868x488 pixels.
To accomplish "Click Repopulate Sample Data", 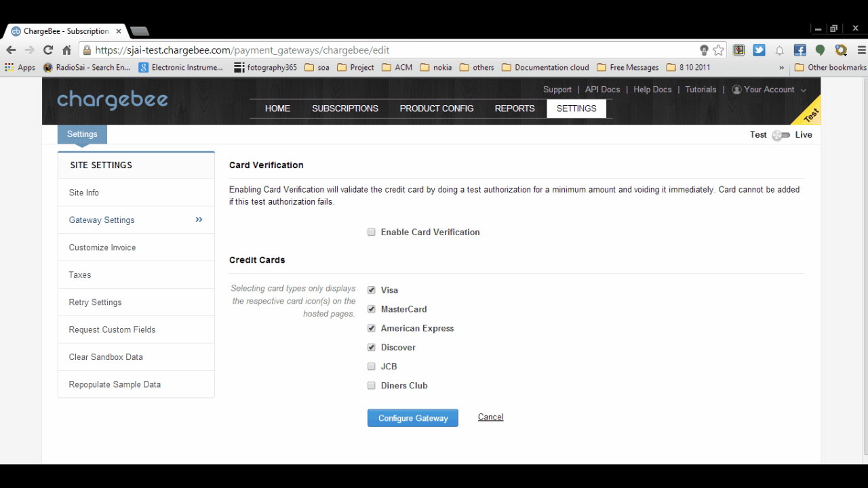I will click(136, 384).
